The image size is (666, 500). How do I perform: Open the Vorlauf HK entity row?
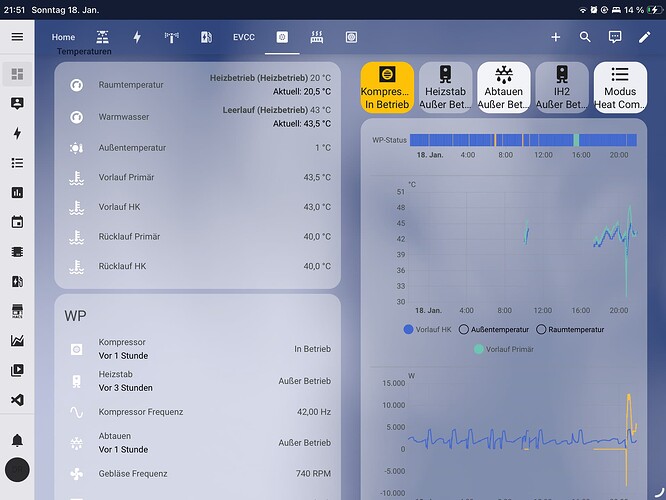[198, 207]
